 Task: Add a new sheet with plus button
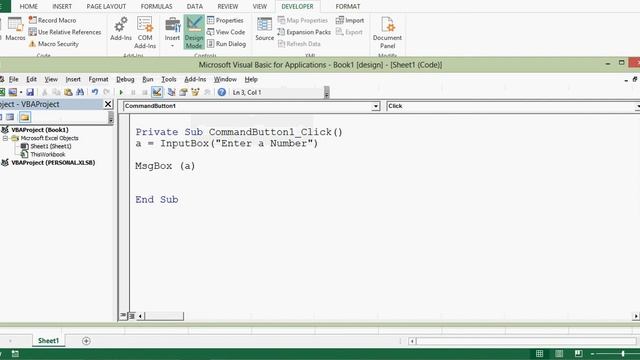[86, 341]
